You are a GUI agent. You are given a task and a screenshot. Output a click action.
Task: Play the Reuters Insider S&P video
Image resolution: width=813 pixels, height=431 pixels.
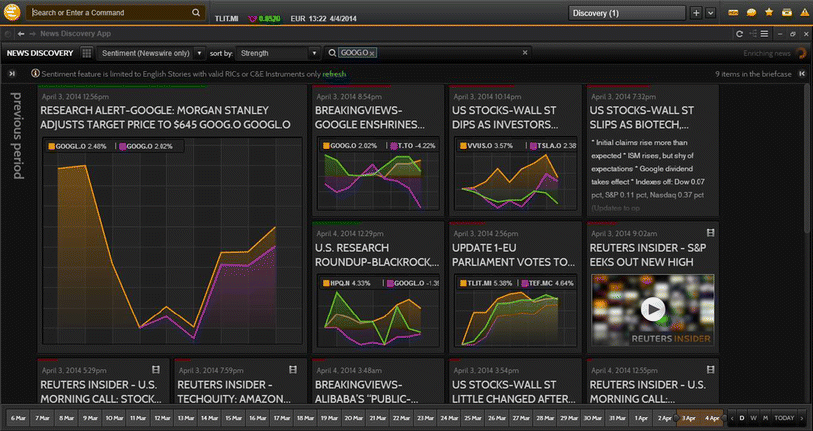(x=653, y=310)
